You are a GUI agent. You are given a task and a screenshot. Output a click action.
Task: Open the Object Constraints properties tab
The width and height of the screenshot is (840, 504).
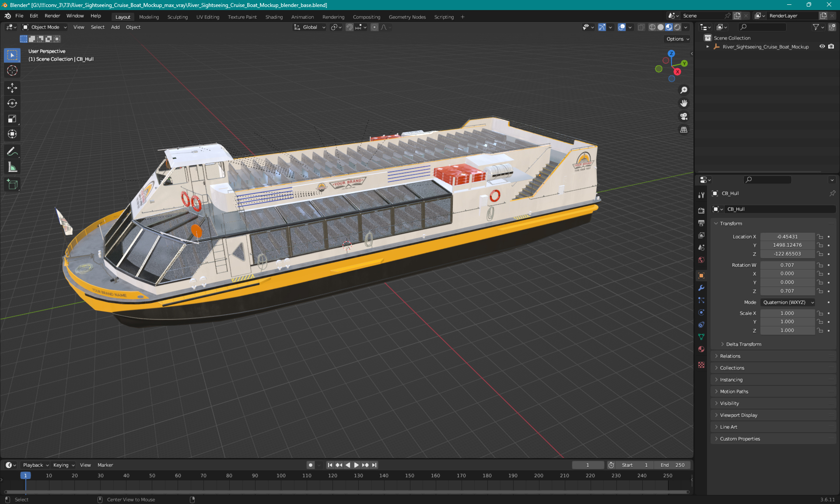coord(701,325)
